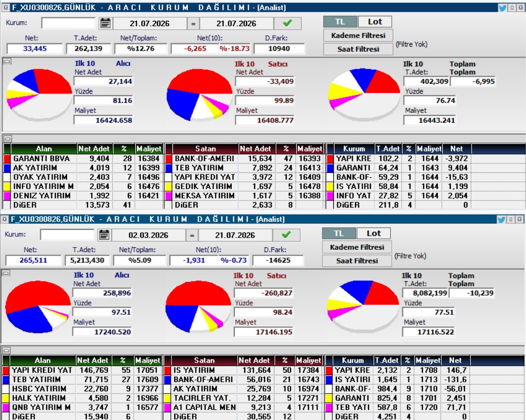526x420 pixels.
Task: Collapse the top window pie chart panel
Action: tap(7, 61)
